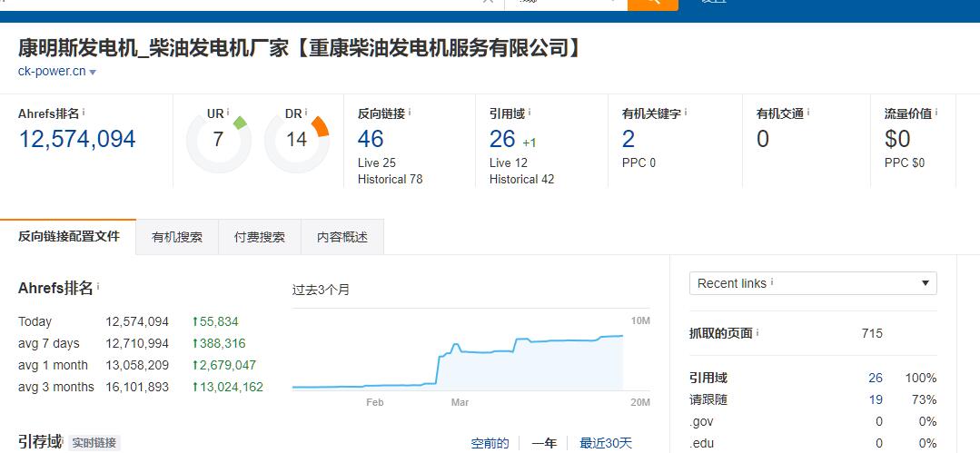Show the info tooltip for 反向链接
The height and width of the screenshot is (453, 980).
pyautogui.click(x=410, y=113)
